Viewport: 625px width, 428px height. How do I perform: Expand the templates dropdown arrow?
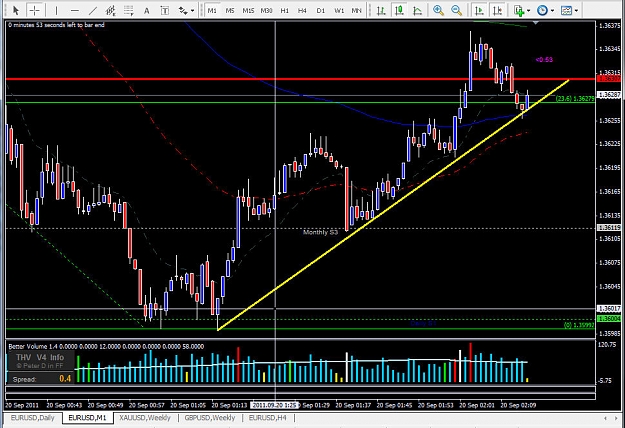576,11
